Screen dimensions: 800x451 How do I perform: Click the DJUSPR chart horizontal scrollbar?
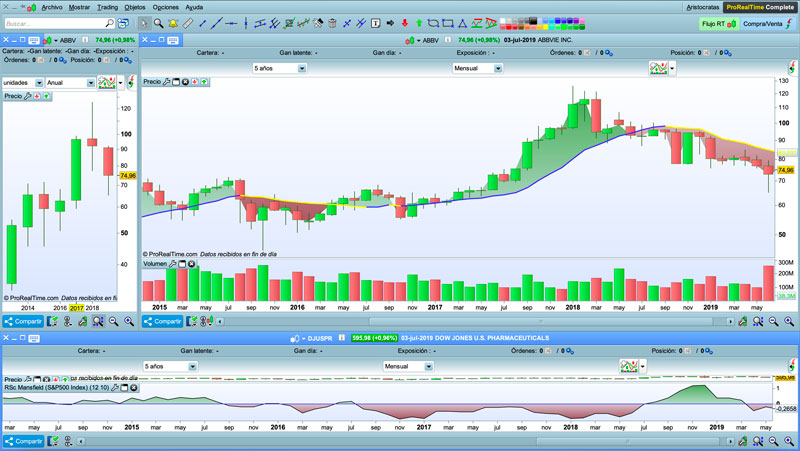[x=628, y=441]
